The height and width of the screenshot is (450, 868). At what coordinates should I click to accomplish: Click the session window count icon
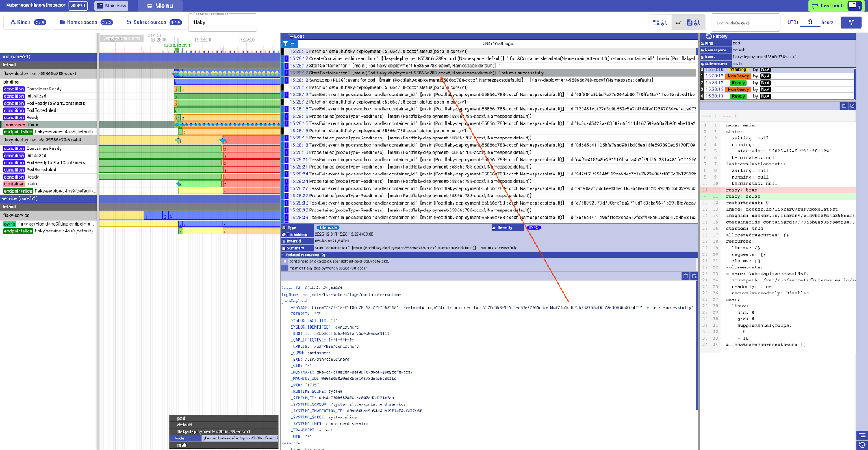(x=853, y=6)
